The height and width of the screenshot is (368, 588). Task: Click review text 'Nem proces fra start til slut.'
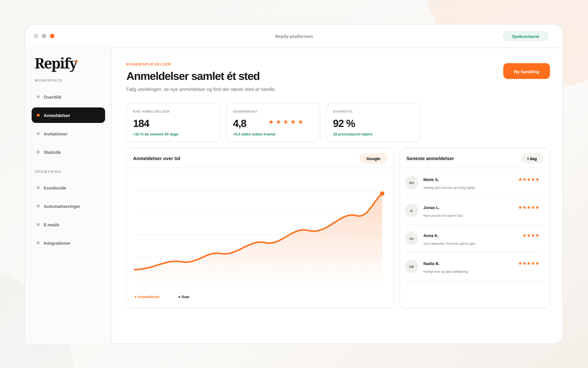coord(443,216)
